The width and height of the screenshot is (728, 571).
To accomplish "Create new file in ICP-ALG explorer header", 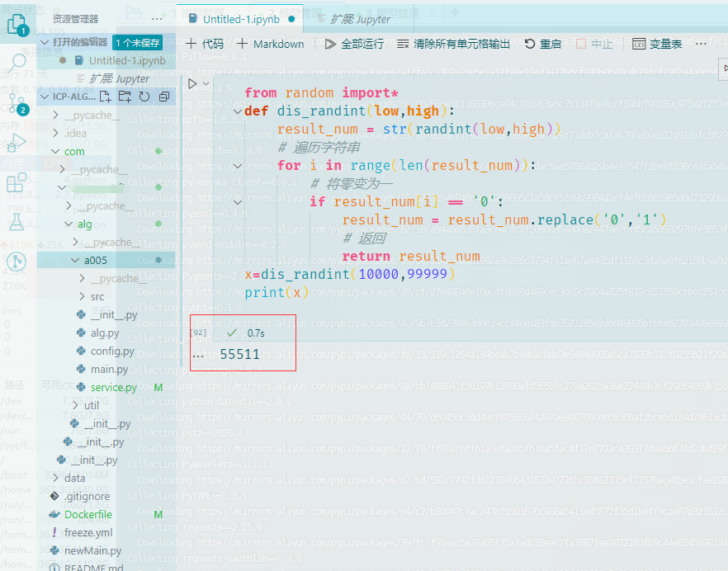I will 103,97.
